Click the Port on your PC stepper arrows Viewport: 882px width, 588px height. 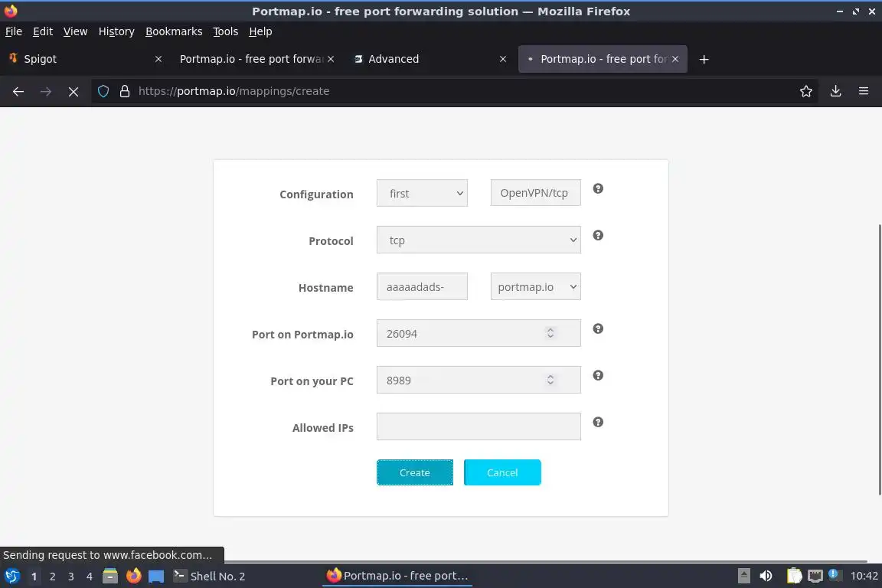(550, 380)
